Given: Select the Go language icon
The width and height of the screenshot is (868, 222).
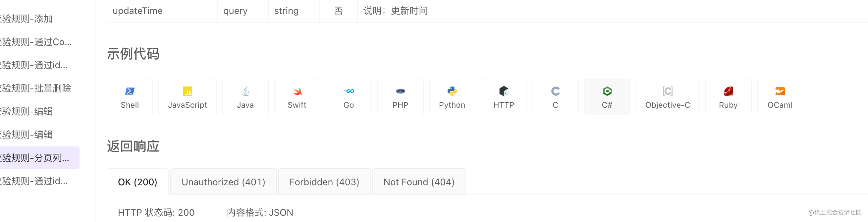Looking at the screenshot, I should tap(349, 91).
